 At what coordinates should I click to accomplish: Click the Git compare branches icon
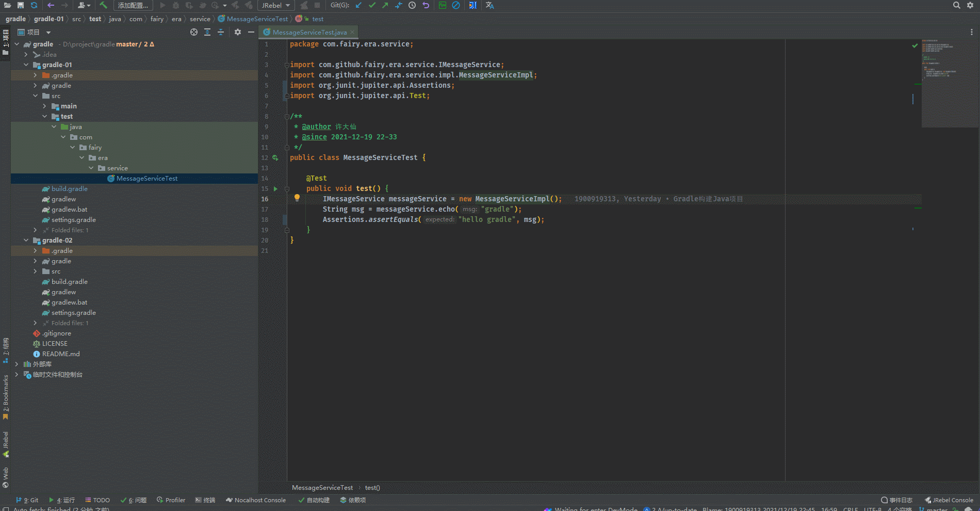point(399,5)
